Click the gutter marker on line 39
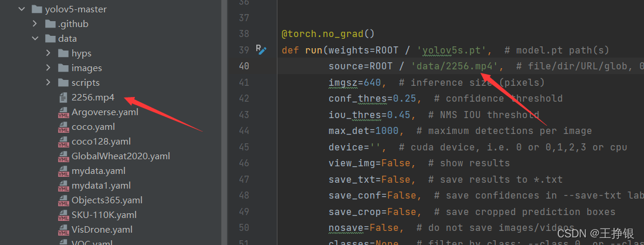 tap(261, 49)
